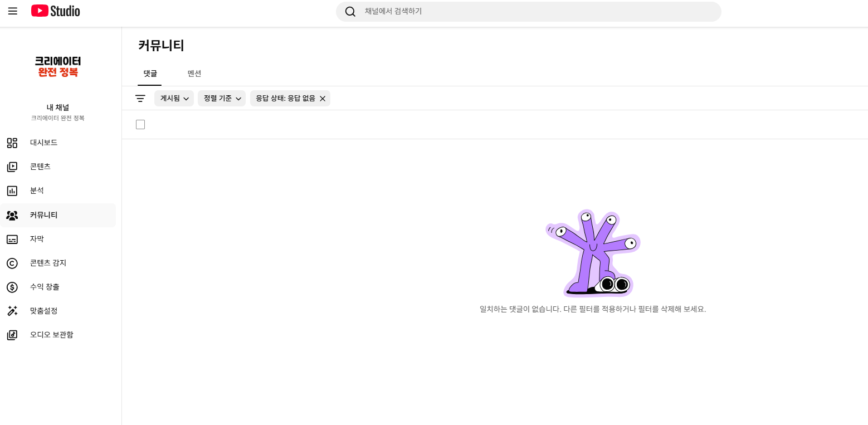868x425 pixels.
Task: Open the hamburger navigation menu
Action: pyautogui.click(x=12, y=11)
